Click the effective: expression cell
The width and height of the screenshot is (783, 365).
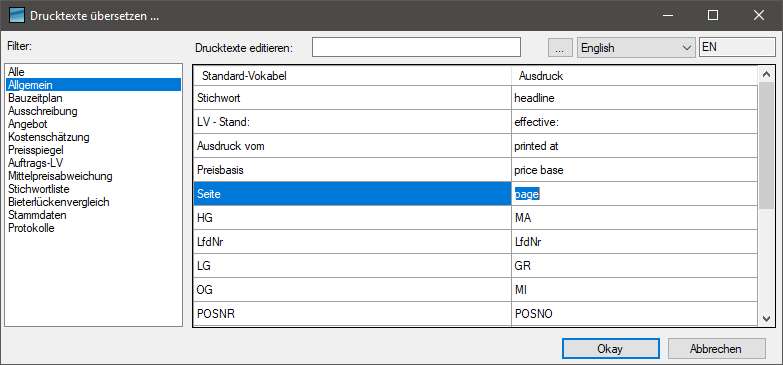click(635, 122)
